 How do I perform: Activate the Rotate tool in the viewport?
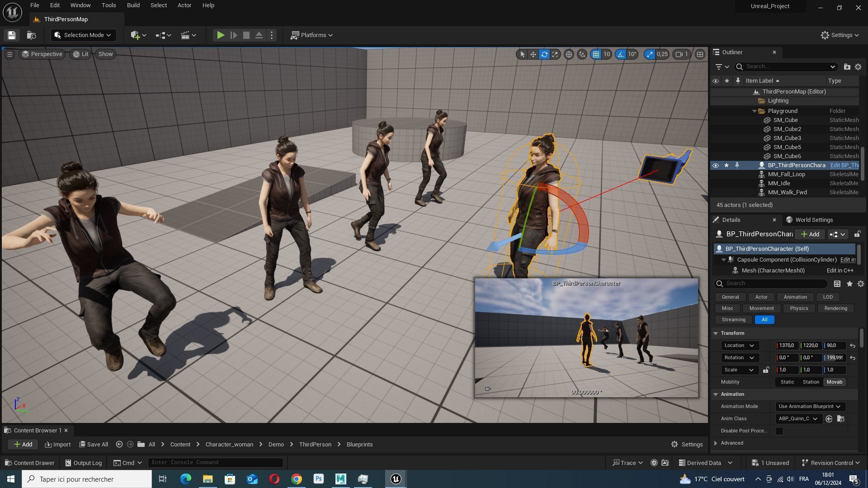pos(544,54)
